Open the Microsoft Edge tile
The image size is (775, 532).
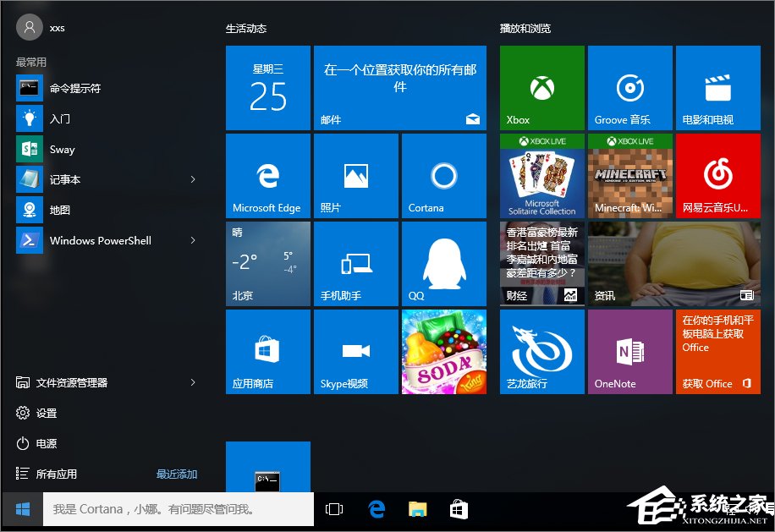[267, 175]
